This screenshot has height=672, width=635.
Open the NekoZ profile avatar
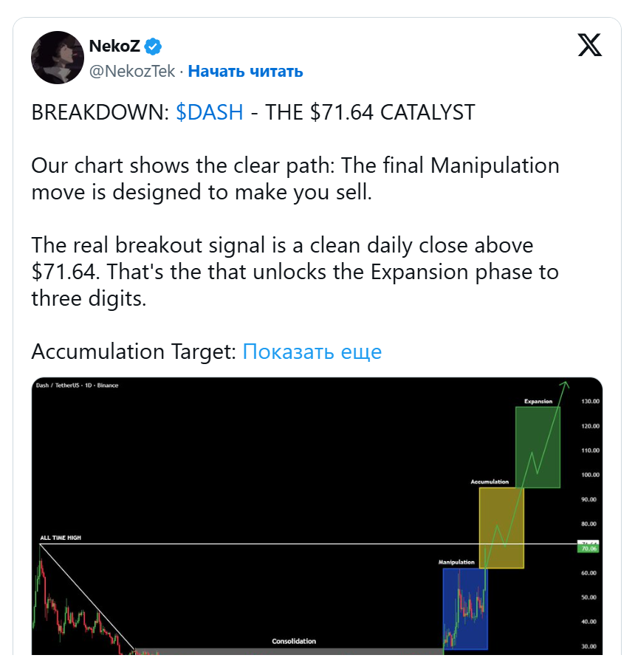pyautogui.click(x=57, y=58)
